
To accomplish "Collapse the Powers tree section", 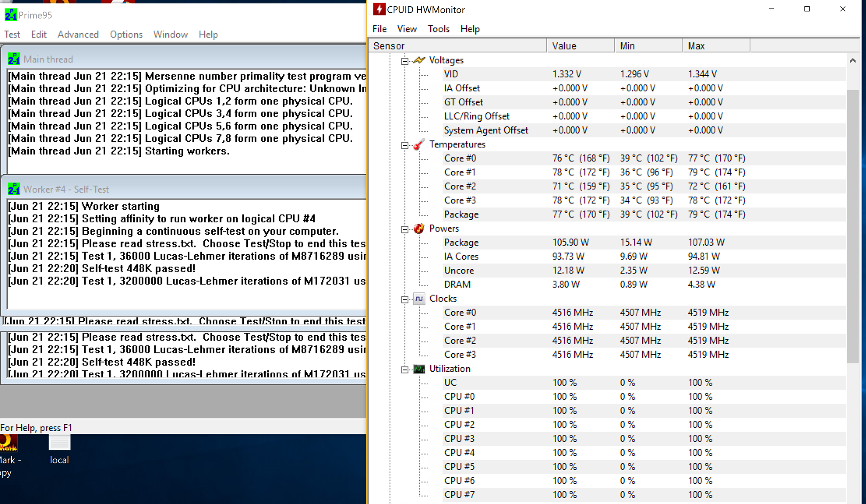I will tap(405, 229).
